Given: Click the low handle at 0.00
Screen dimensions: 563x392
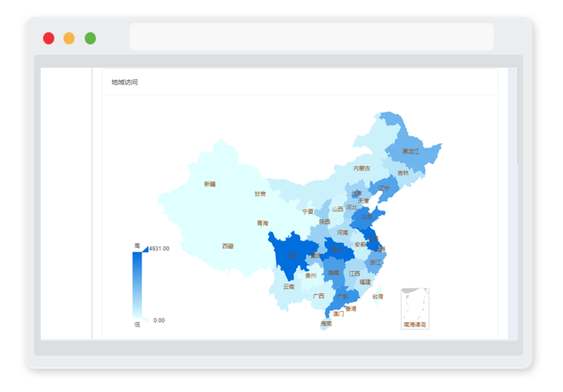Looking at the screenshot, I should point(145,320).
